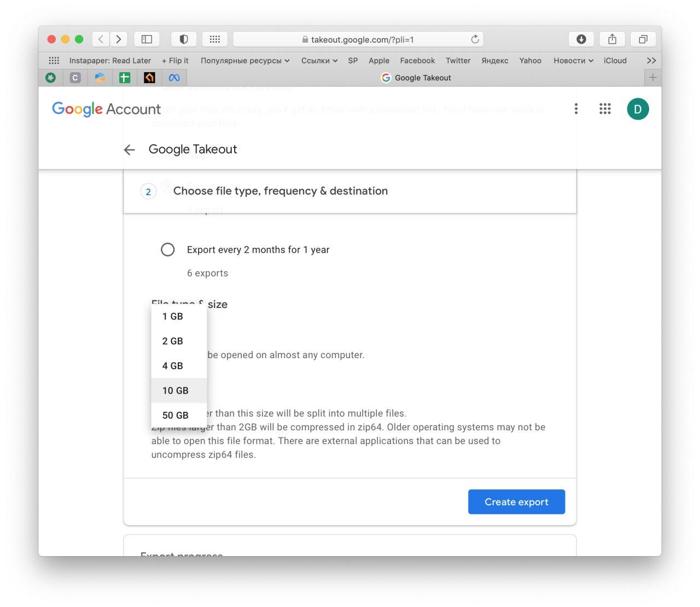
Task: Open the green plus pinned tab
Action: 125,78
